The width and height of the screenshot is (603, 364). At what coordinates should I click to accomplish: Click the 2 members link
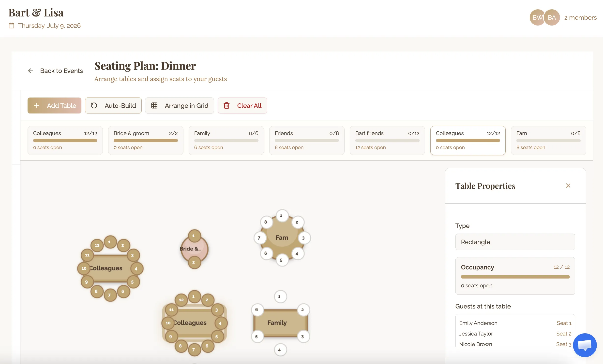coord(580,18)
